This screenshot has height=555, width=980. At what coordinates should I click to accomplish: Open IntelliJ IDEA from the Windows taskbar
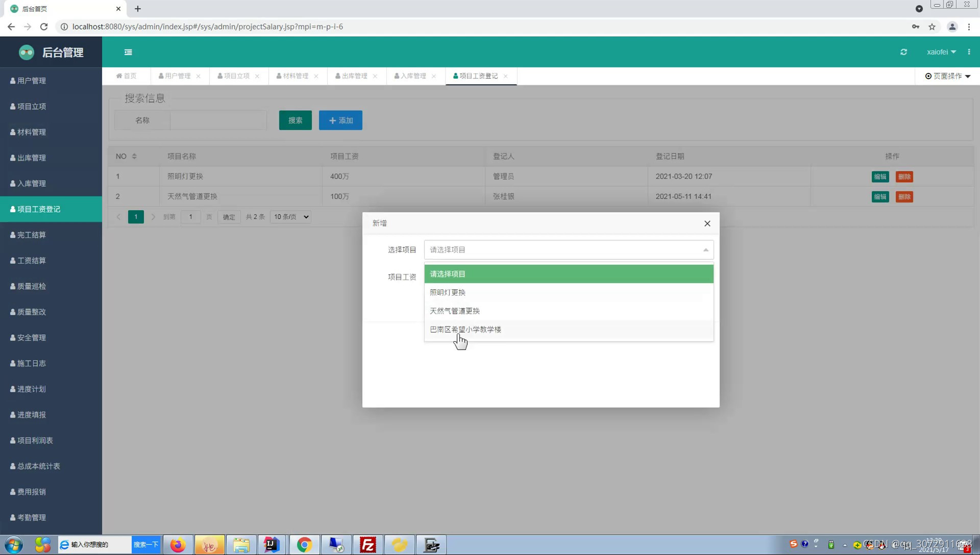(x=272, y=545)
